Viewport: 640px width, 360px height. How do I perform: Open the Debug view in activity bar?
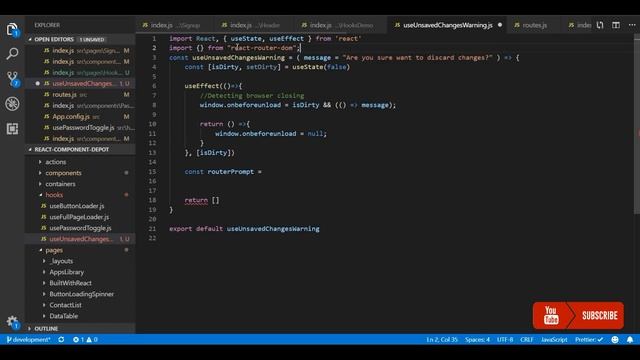click(x=12, y=104)
